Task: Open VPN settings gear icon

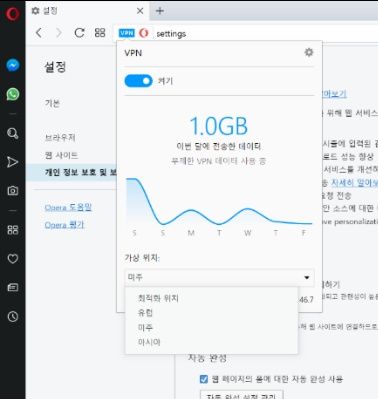Action: pyautogui.click(x=309, y=53)
